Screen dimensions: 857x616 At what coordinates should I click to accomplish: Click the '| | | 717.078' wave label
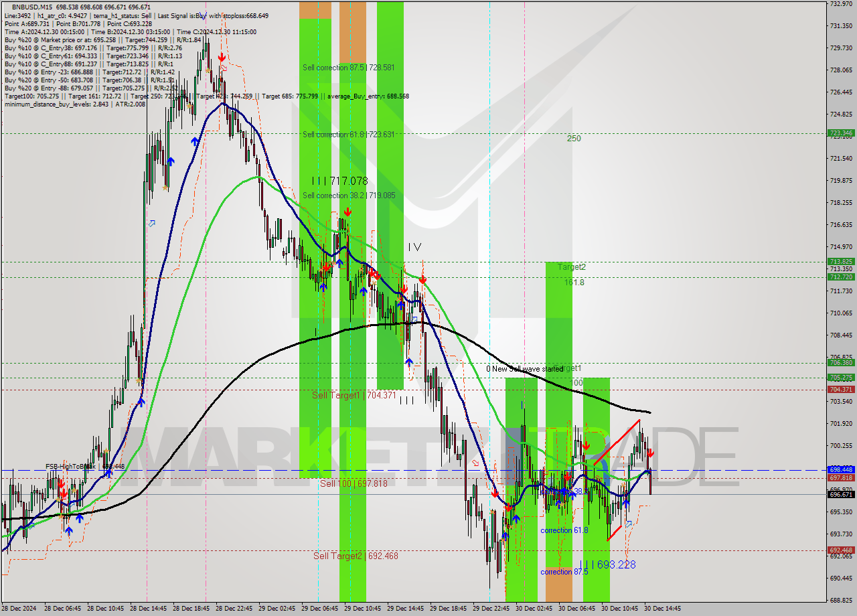click(x=340, y=181)
